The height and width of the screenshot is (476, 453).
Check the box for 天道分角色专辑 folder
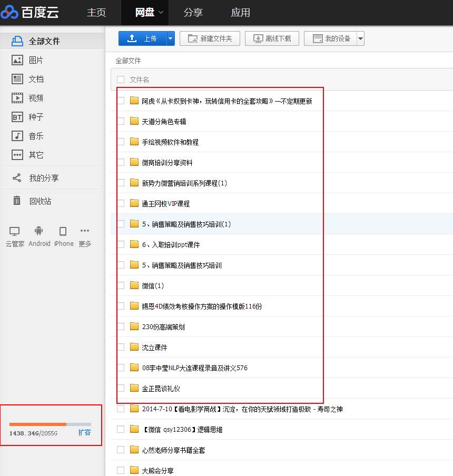tap(121, 121)
